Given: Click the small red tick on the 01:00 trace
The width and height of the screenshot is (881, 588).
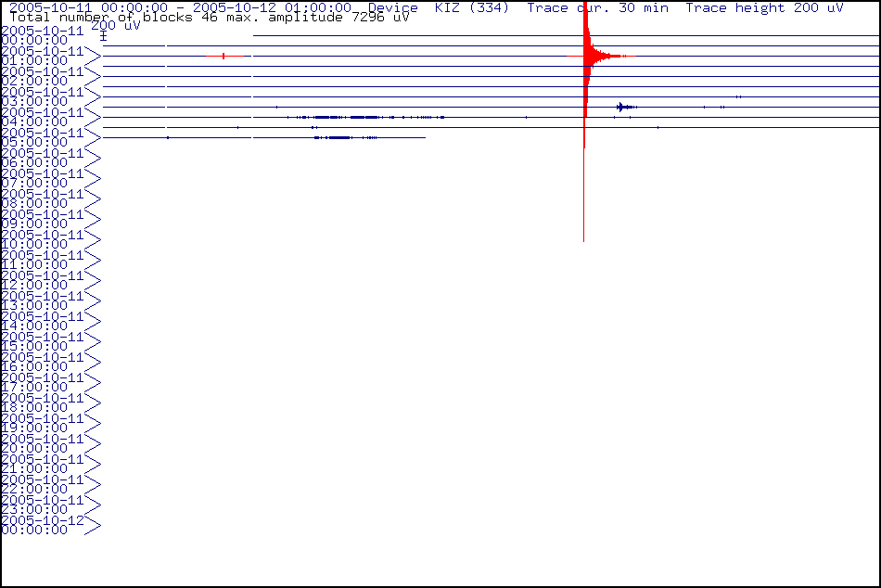Looking at the screenshot, I should click(x=223, y=56).
